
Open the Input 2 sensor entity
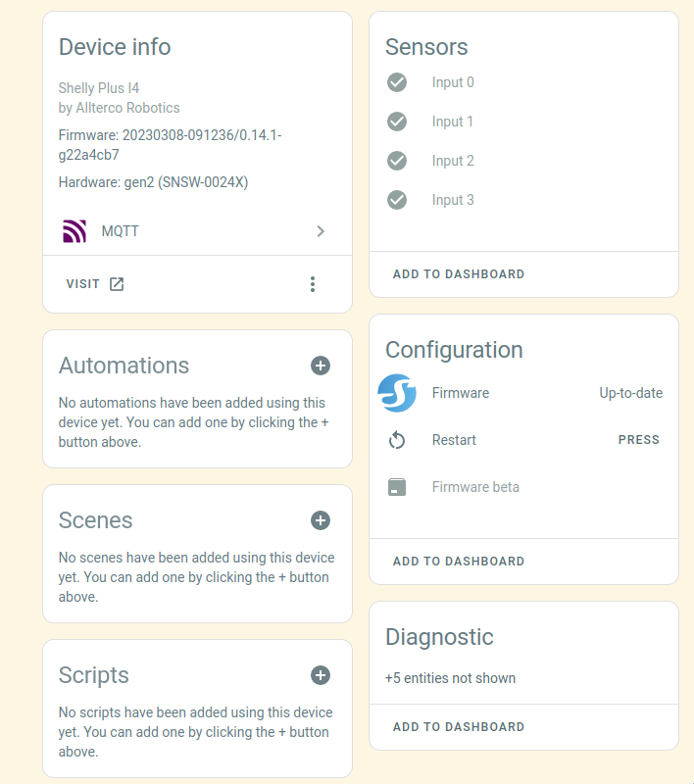coord(453,160)
